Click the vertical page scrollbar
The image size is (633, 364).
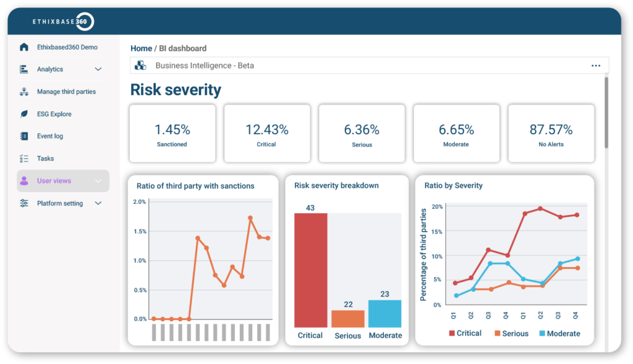pyautogui.click(x=606, y=111)
